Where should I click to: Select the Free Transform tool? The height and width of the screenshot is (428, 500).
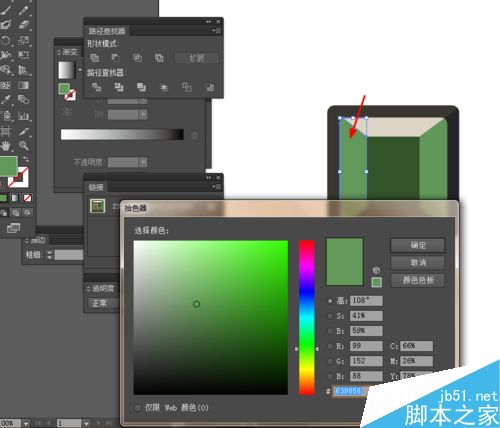(x=23, y=55)
